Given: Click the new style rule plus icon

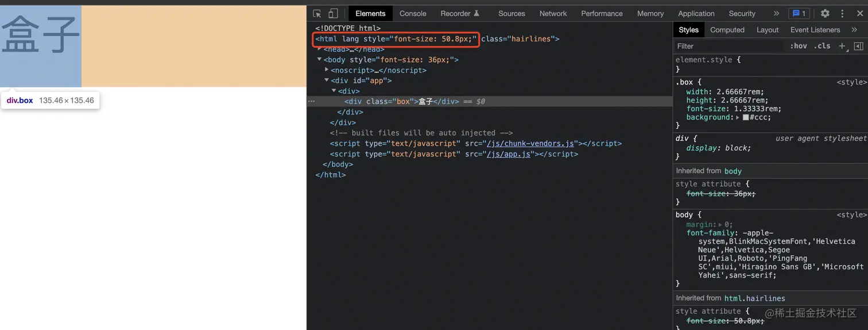Looking at the screenshot, I should [x=842, y=46].
